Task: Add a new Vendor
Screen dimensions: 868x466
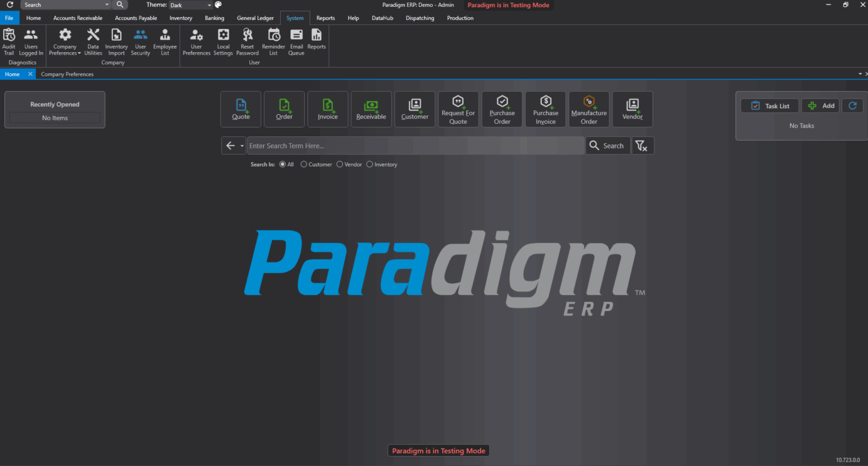Action: (x=632, y=109)
